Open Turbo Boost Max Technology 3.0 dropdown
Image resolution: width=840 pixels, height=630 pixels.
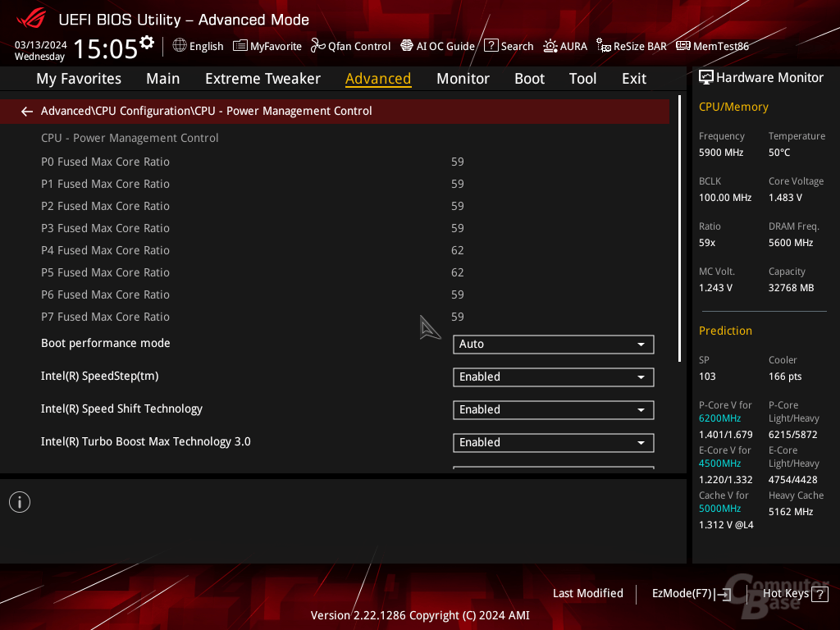(x=554, y=442)
